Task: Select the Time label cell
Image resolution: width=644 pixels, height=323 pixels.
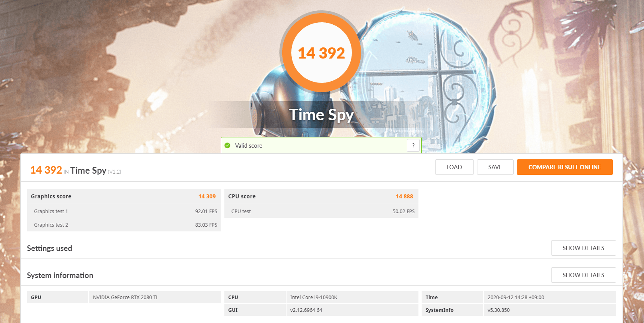Action: 452,297
